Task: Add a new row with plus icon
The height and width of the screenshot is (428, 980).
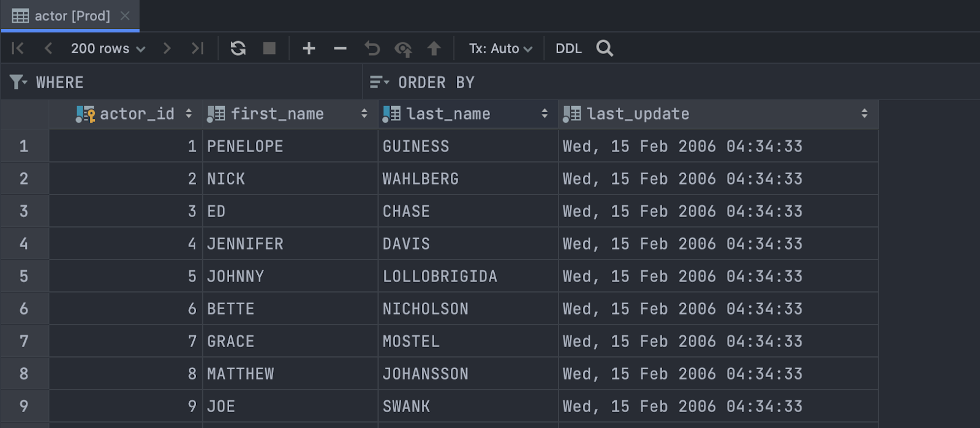Action: point(309,48)
